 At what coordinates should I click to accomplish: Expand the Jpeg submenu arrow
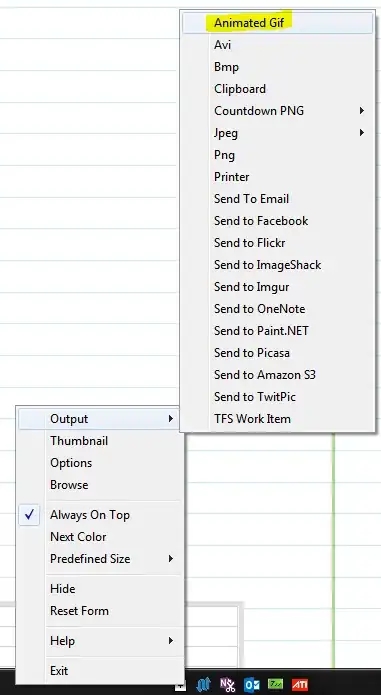362,133
